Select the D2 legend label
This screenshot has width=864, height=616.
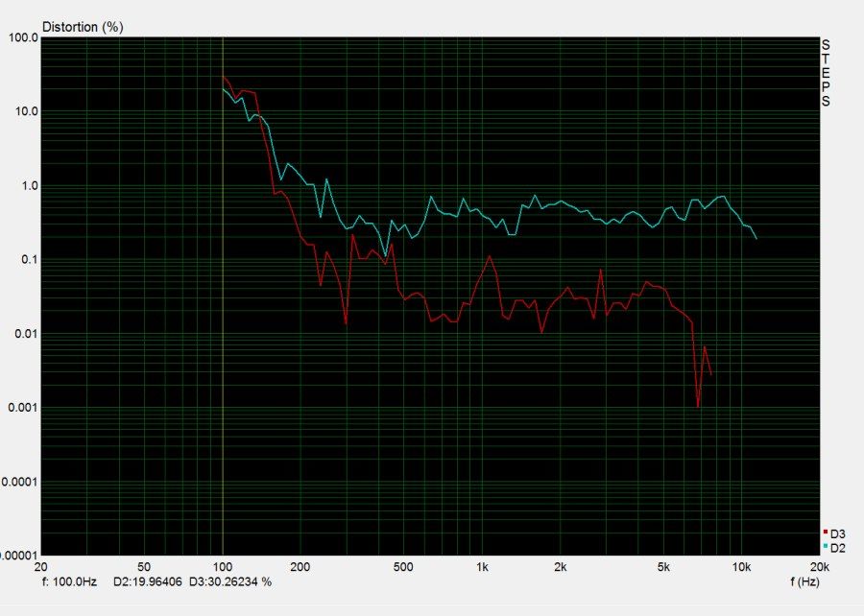click(x=837, y=548)
